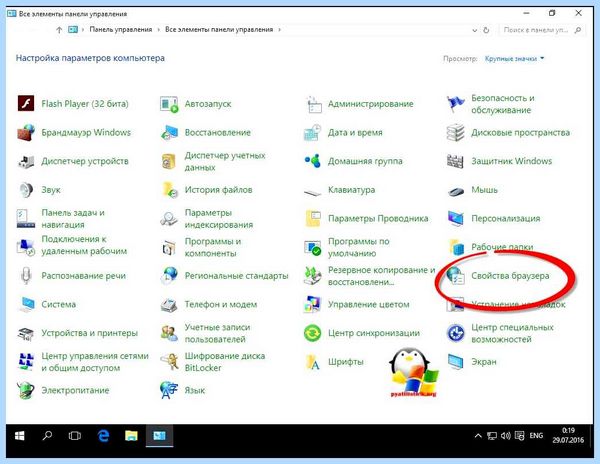
Task: Launch Microsoft Edge from taskbar
Action: pos(103,435)
